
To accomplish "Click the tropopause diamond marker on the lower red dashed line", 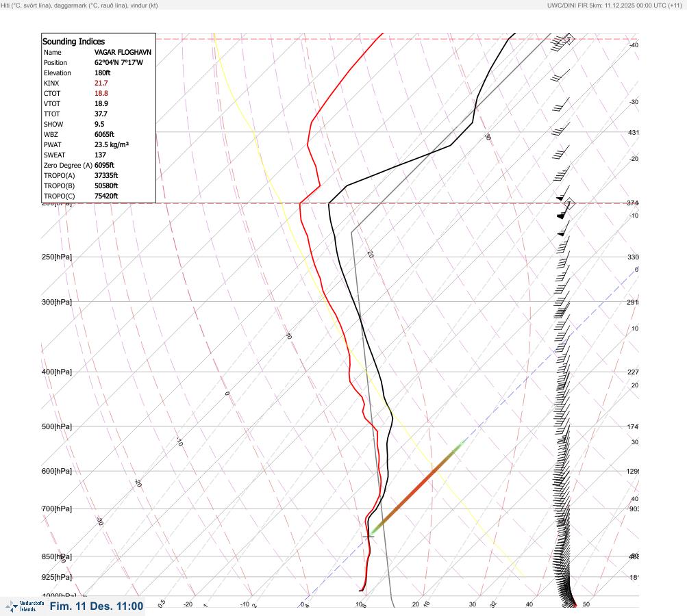I will point(569,203).
